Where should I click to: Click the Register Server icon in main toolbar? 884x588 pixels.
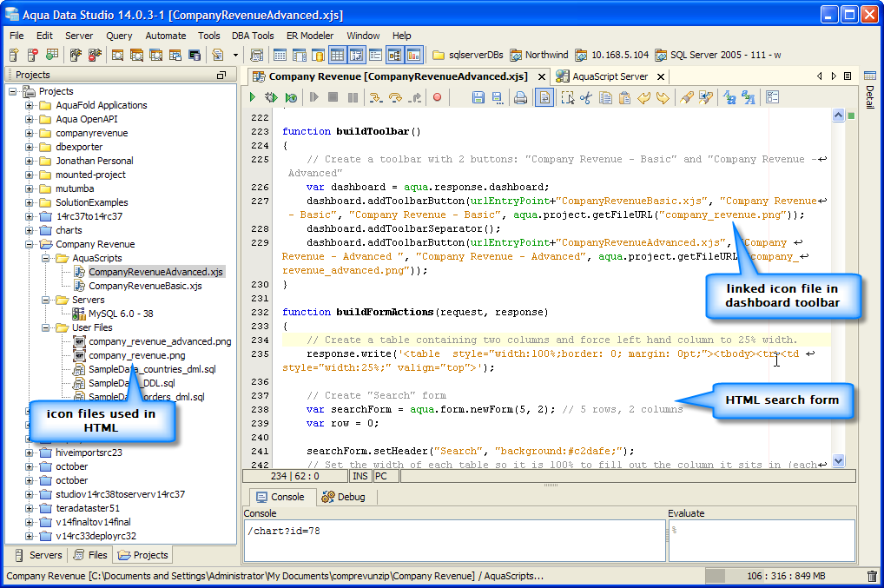14,55
